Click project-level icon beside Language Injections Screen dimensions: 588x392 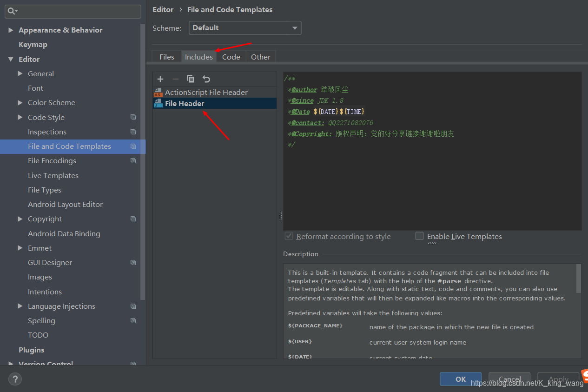click(133, 306)
